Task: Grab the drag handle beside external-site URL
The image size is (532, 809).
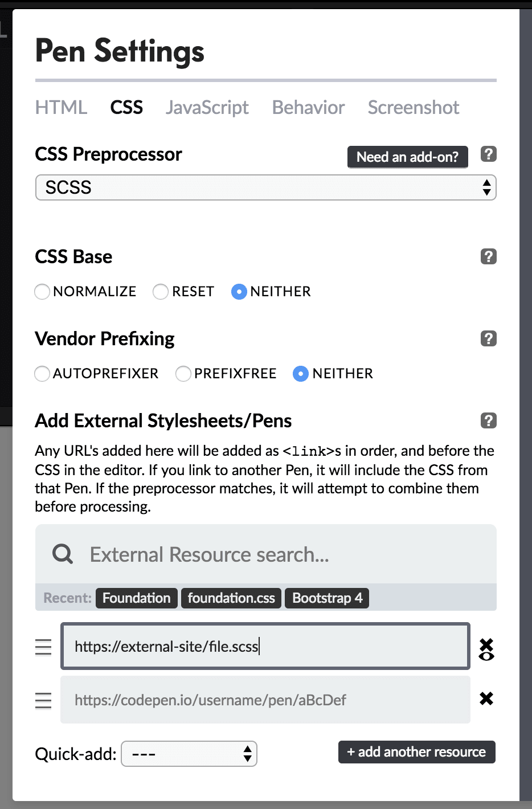Action: pyautogui.click(x=43, y=647)
